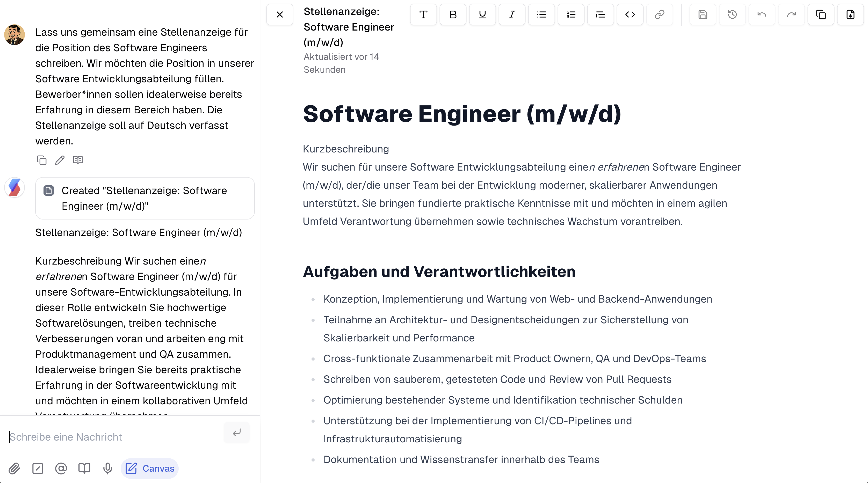Start voice input with the microphone
Image resolution: width=868 pixels, height=483 pixels.
(107, 468)
